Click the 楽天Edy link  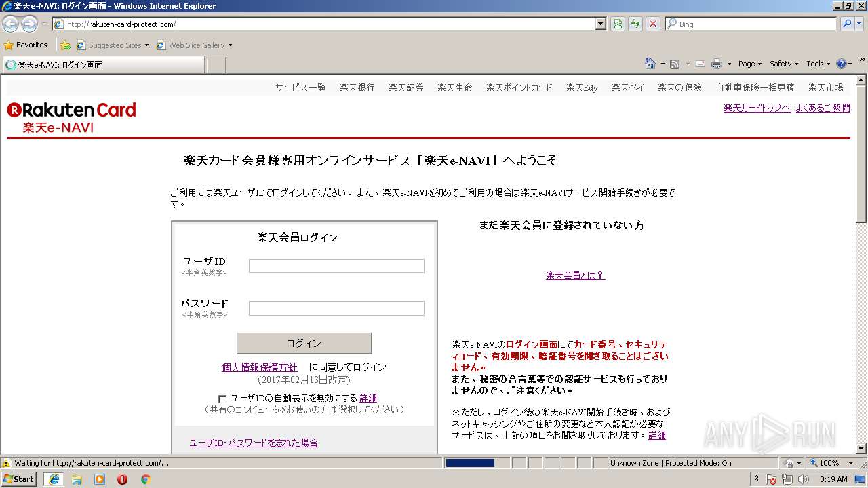click(x=583, y=87)
